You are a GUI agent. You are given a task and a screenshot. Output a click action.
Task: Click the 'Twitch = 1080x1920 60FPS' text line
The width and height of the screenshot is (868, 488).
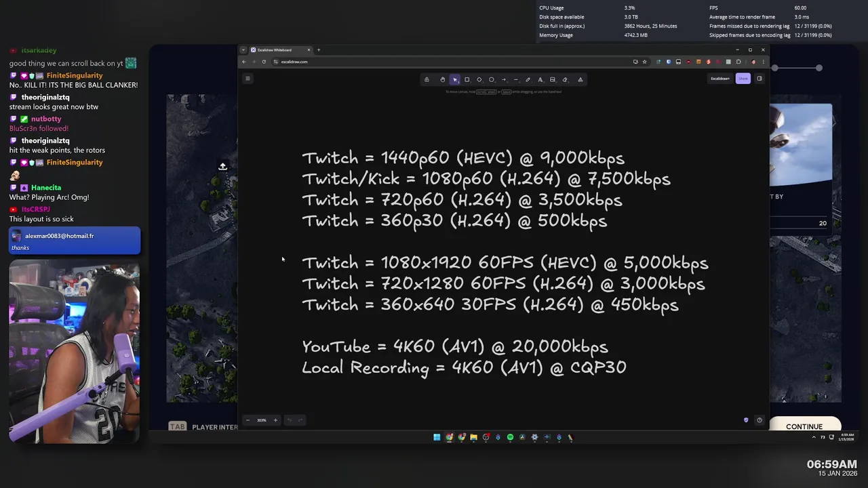tap(505, 263)
